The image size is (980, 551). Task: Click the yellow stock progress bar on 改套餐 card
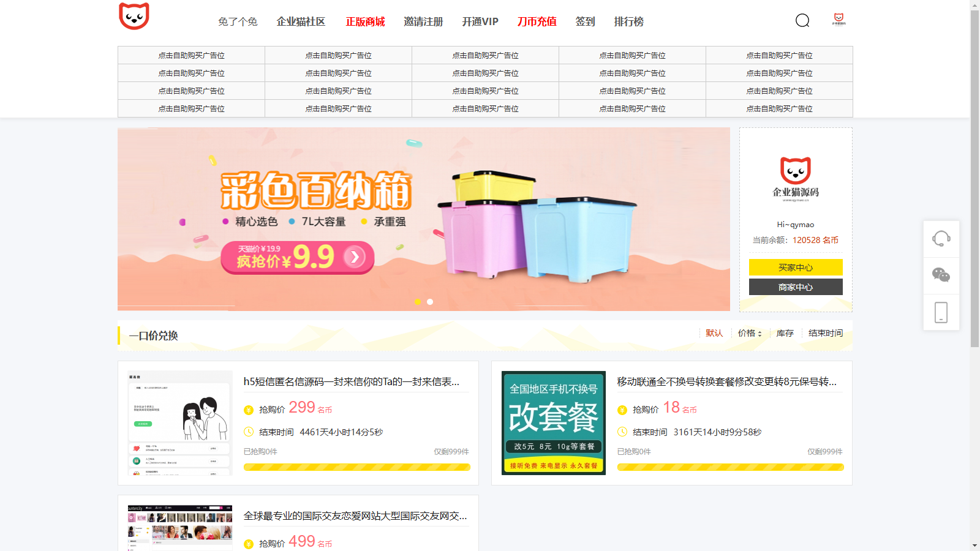(x=730, y=467)
